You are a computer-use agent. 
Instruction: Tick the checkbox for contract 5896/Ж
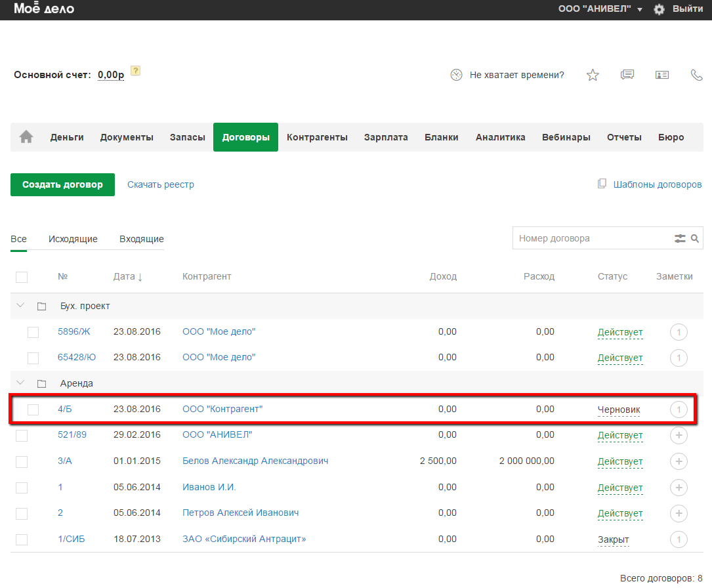pos(33,332)
